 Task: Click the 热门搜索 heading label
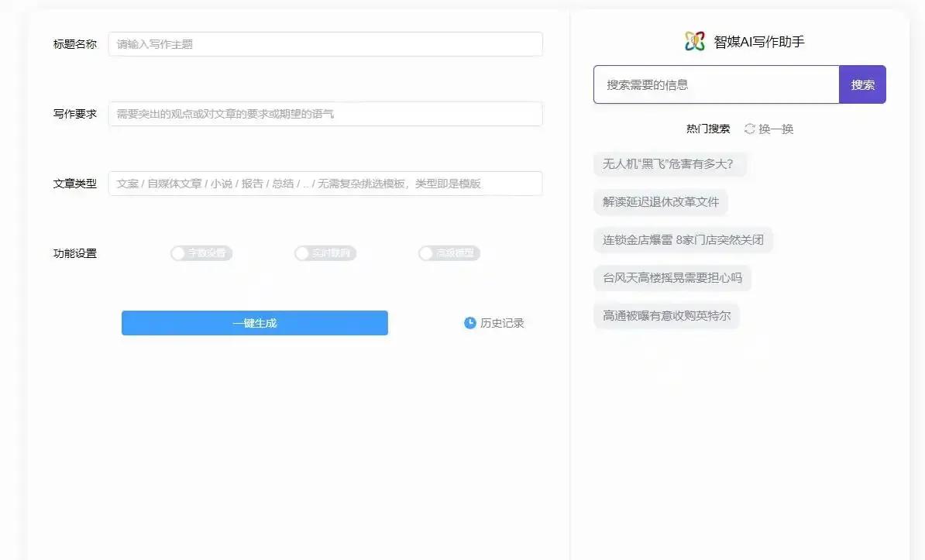(707, 129)
